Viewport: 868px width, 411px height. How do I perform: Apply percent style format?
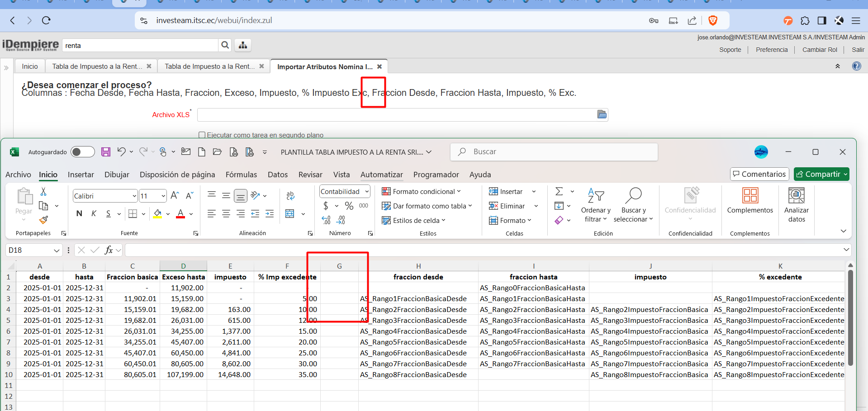pyautogui.click(x=349, y=206)
